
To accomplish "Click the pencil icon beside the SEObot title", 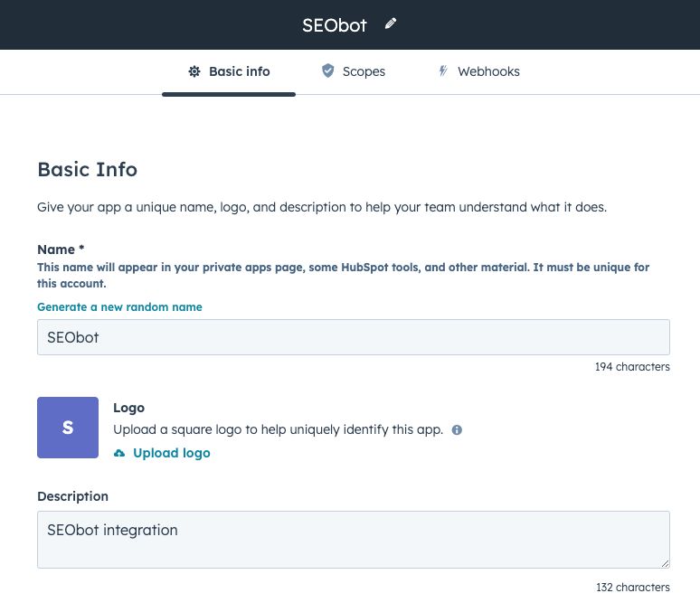I will click(x=391, y=24).
